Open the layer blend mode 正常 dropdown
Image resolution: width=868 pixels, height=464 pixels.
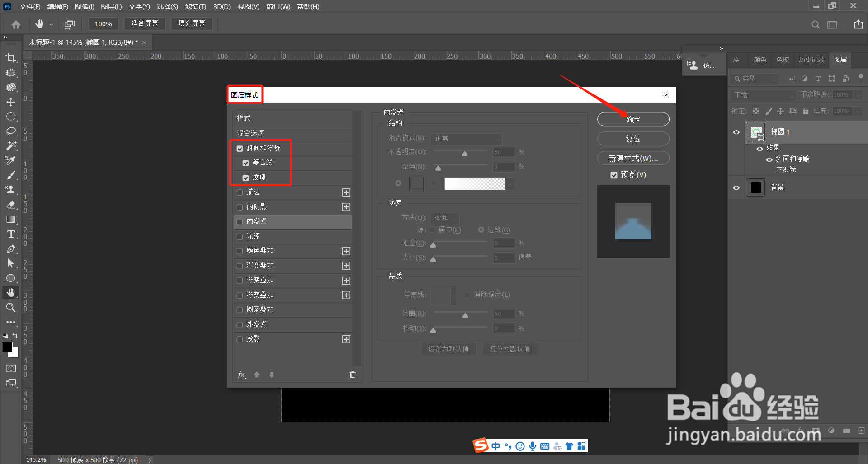point(763,95)
